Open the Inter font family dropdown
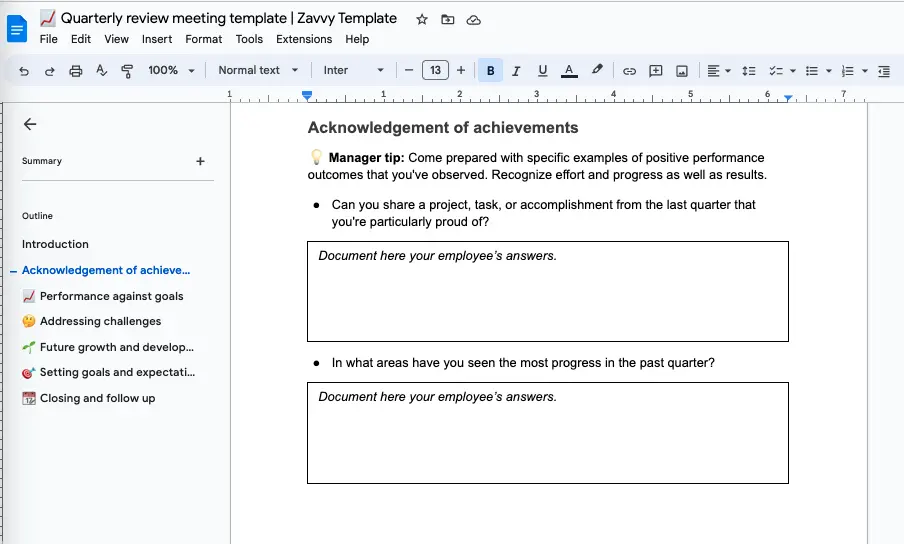 (353, 70)
